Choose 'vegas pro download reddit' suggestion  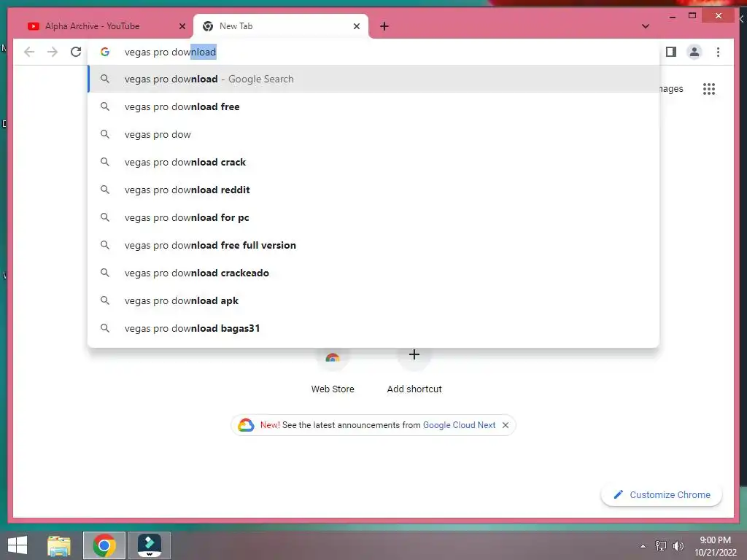click(x=373, y=190)
